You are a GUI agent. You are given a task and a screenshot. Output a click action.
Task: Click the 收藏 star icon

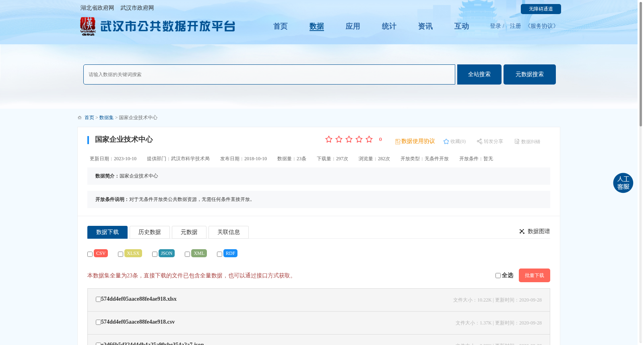[446, 141]
